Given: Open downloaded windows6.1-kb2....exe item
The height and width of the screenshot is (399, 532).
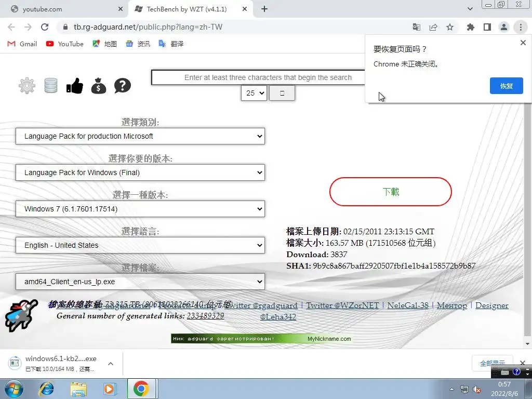Looking at the screenshot, I should click(54, 363).
